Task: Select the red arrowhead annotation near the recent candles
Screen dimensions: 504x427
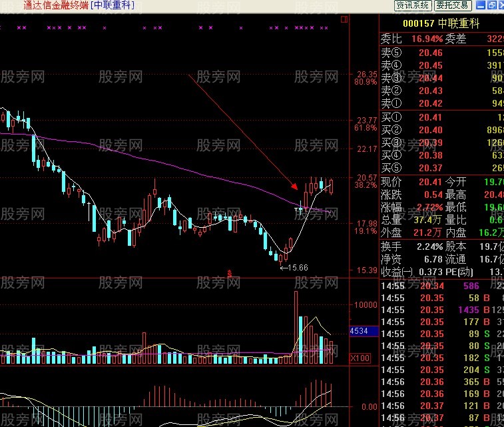Action: [x=294, y=186]
